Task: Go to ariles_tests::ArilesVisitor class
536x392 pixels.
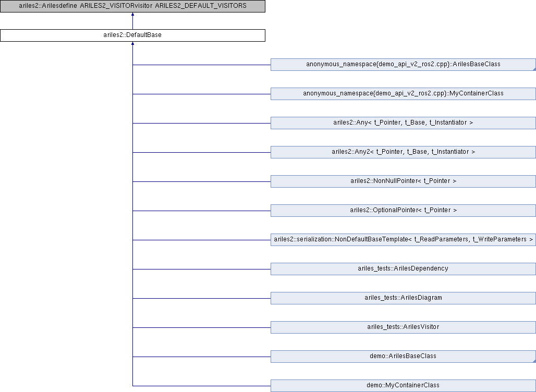Action: [403, 327]
